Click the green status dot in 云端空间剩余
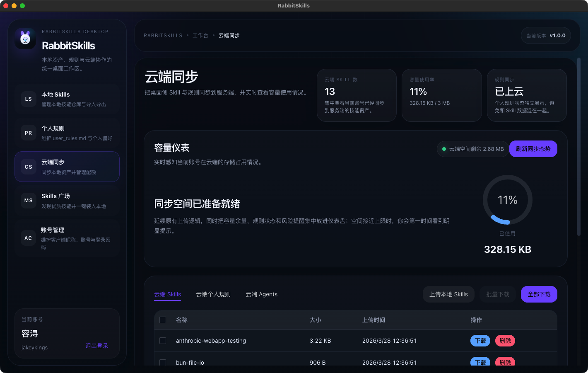 pyautogui.click(x=444, y=149)
